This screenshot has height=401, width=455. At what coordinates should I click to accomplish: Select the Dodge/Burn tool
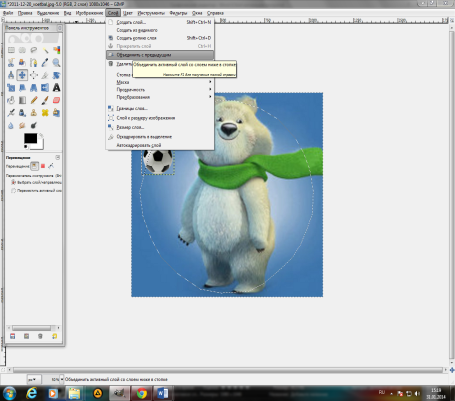(x=34, y=126)
